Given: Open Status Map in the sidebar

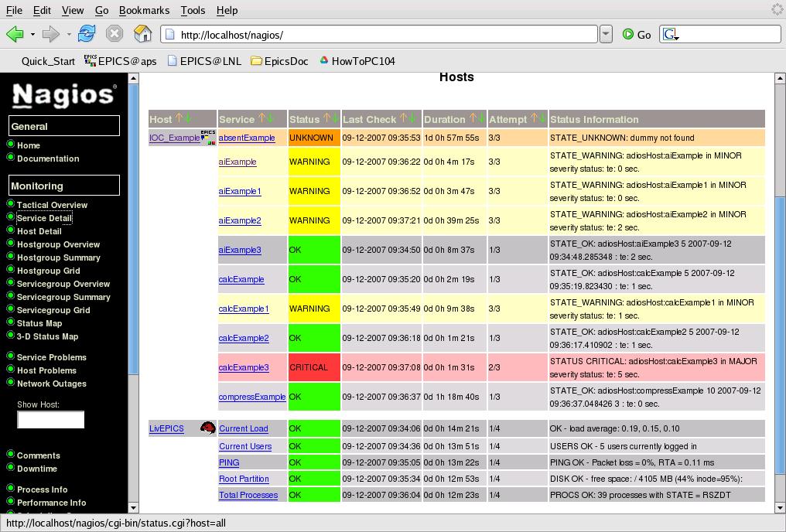Looking at the screenshot, I should coord(39,324).
